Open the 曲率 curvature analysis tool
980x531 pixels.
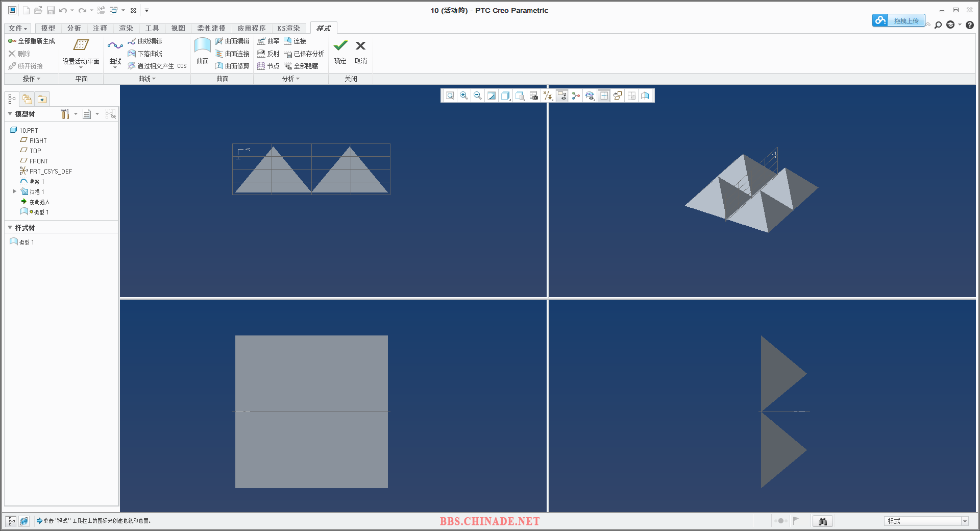(268, 41)
